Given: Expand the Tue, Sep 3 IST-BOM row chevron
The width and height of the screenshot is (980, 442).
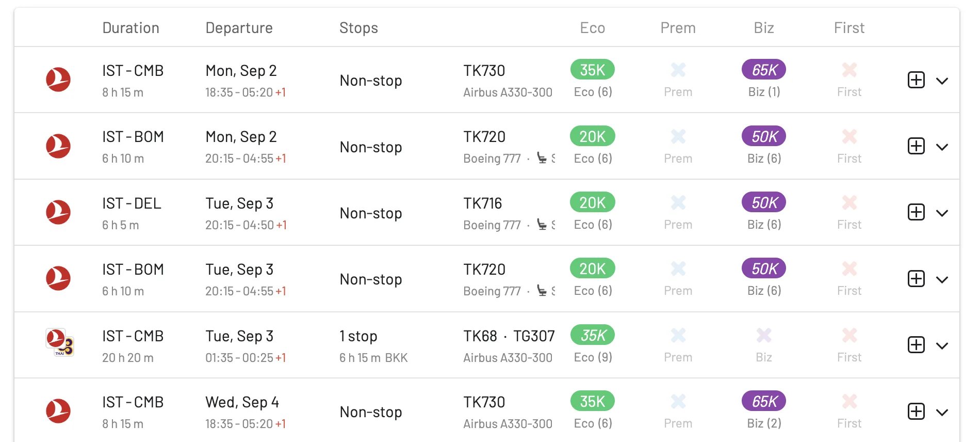Looking at the screenshot, I should coord(942,280).
